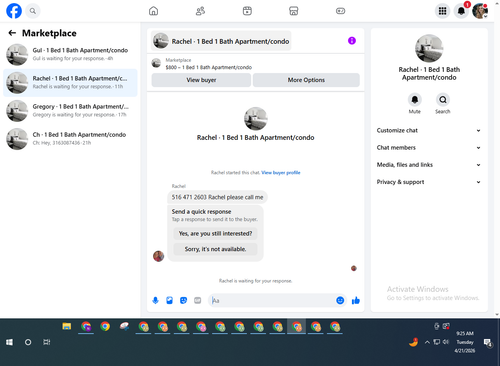Mute the conversation with bell icon
Viewport: 500px width, 366px height.
point(415,100)
